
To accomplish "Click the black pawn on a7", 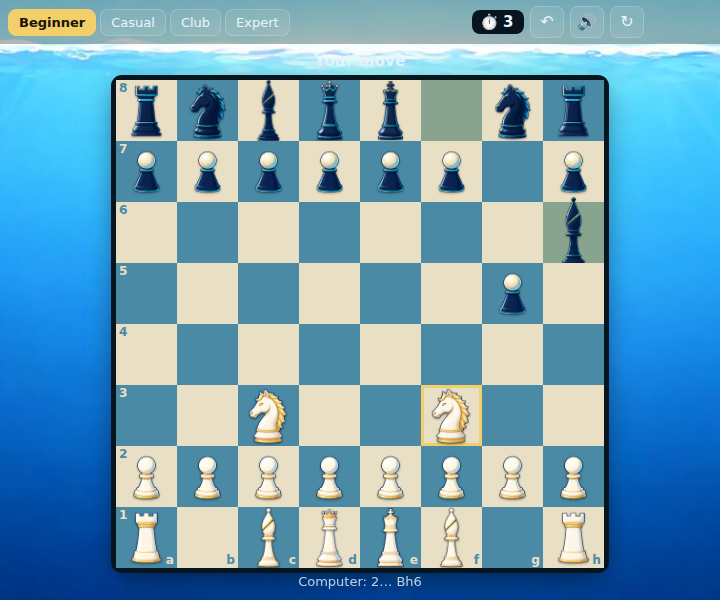I will pos(146,171).
